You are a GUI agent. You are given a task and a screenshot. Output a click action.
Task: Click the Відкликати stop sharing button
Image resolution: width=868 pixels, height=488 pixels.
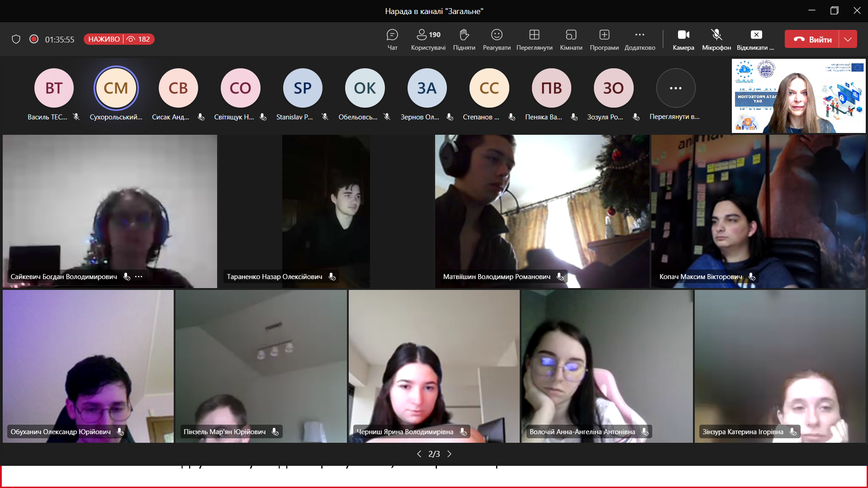(756, 39)
